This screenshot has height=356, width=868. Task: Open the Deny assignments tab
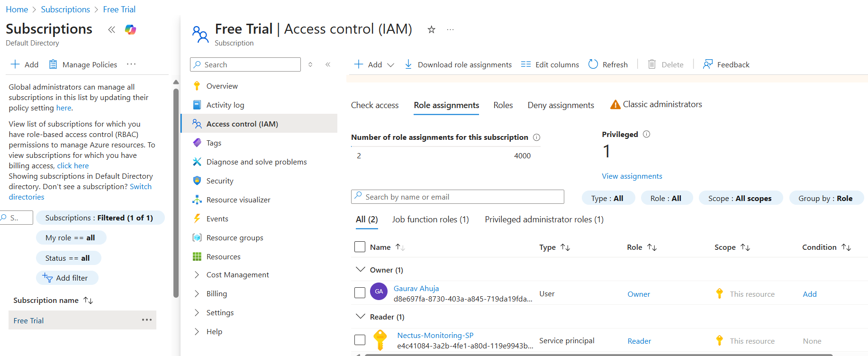(x=561, y=105)
